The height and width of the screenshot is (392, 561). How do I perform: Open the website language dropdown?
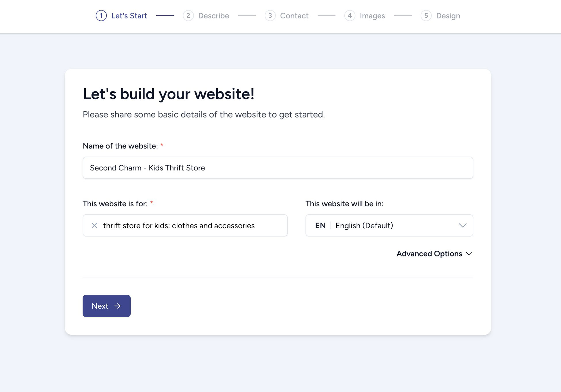[x=389, y=226]
